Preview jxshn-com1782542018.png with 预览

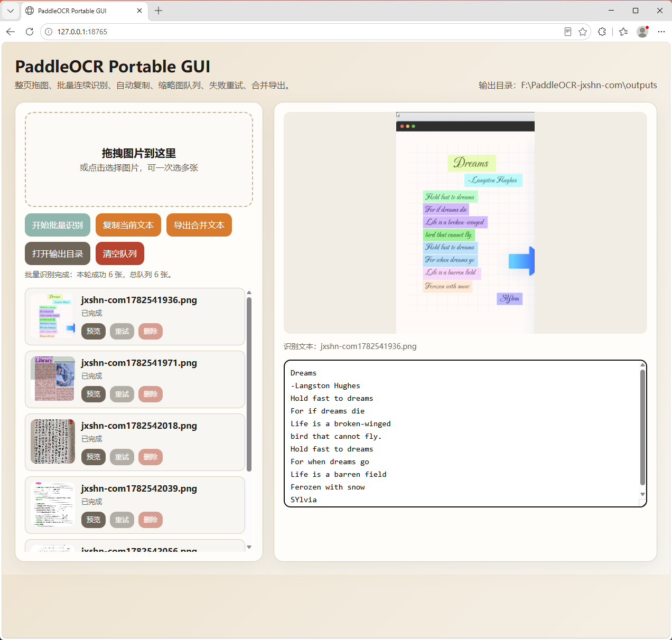(x=94, y=457)
